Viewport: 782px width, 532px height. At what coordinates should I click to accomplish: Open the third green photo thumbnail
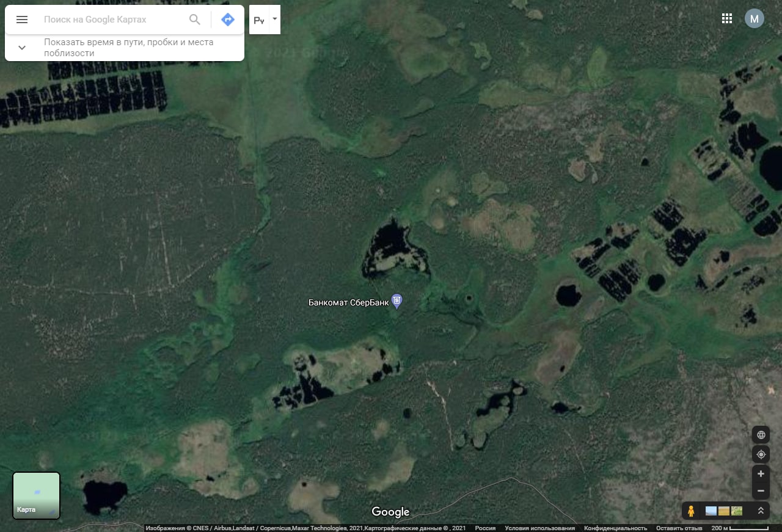click(x=737, y=511)
